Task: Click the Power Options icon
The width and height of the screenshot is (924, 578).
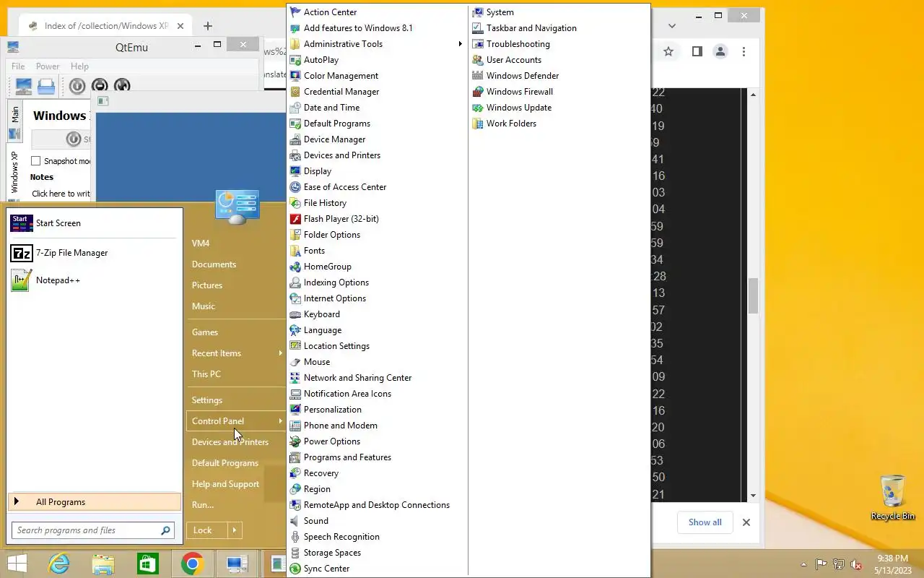Action: click(295, 441)
